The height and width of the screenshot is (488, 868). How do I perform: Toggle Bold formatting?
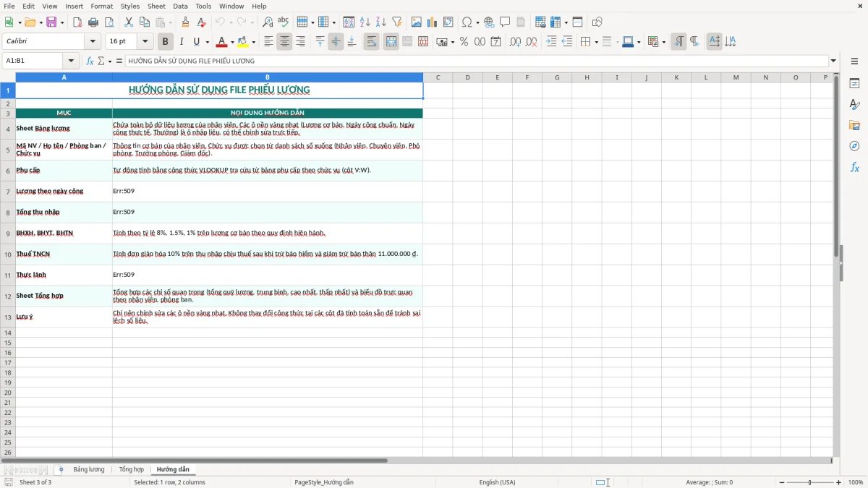click(x=165, y=42)
